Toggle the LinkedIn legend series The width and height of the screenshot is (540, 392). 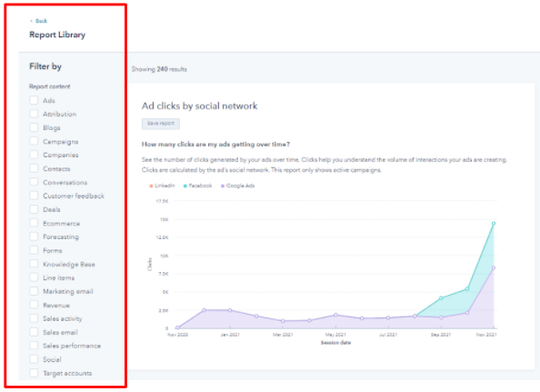click(x=162, y=186)
